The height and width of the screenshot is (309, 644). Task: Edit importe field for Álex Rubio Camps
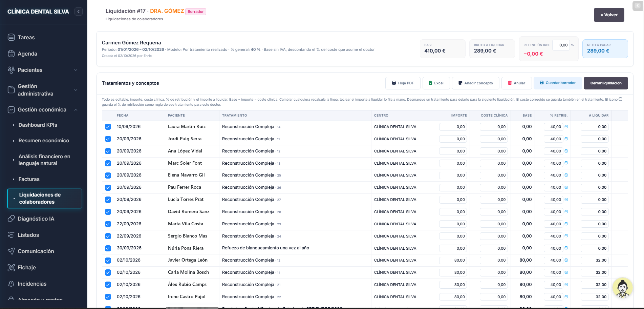(453, 285)
